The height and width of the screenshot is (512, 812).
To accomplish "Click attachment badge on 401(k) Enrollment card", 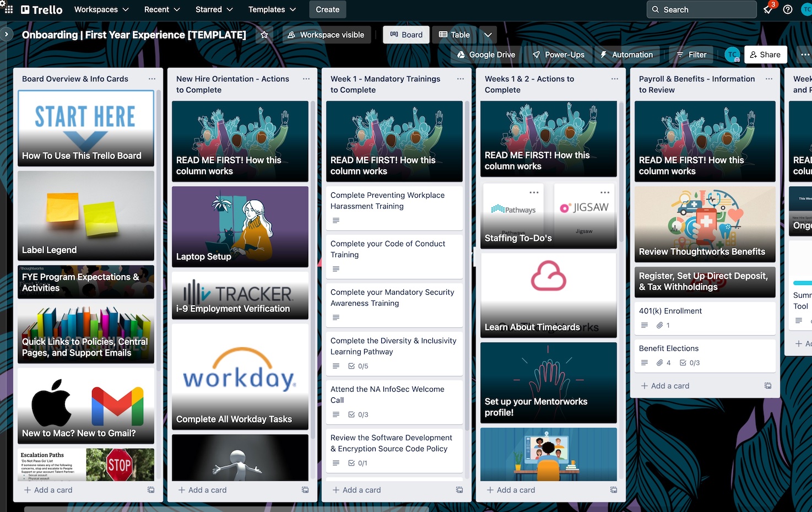I will click(x=663, y=325).
